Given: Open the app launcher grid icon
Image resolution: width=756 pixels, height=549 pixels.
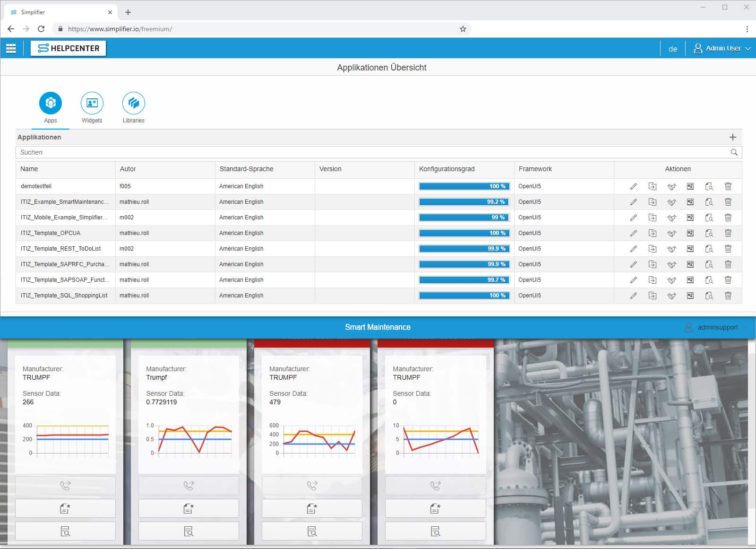Looking at the screenshot, I should tap(11, 48).
